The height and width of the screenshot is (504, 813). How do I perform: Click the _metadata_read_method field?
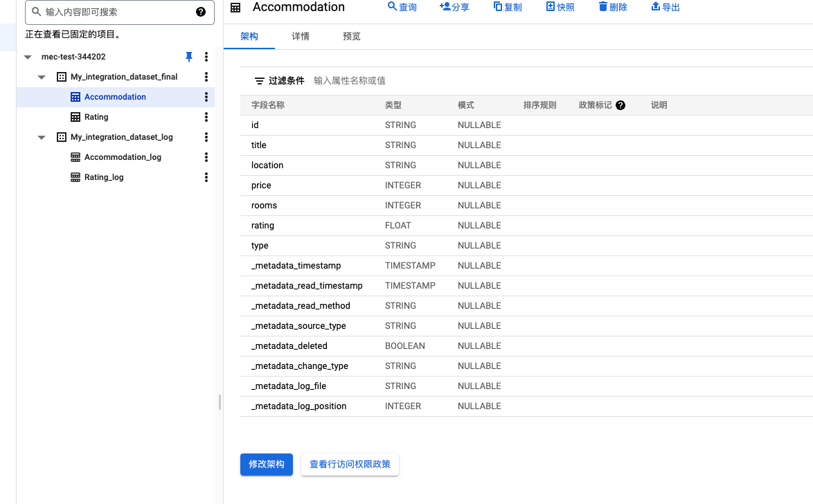point(301,306)
